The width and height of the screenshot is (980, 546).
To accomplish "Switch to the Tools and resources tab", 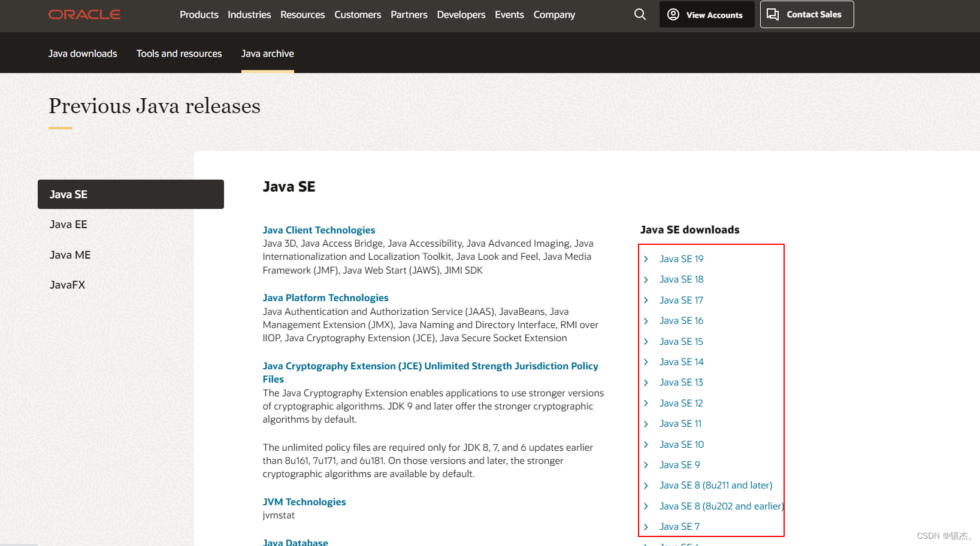I will tap(179, 53).
